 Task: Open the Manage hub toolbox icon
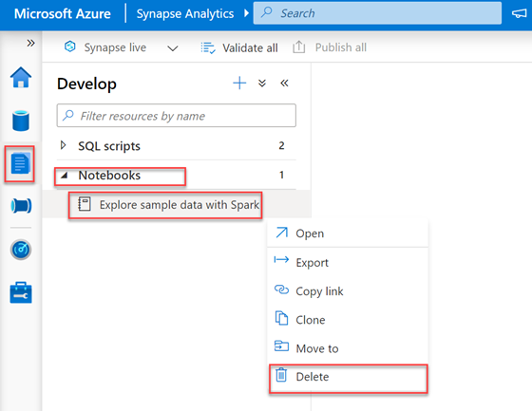[x=21, y=292]
